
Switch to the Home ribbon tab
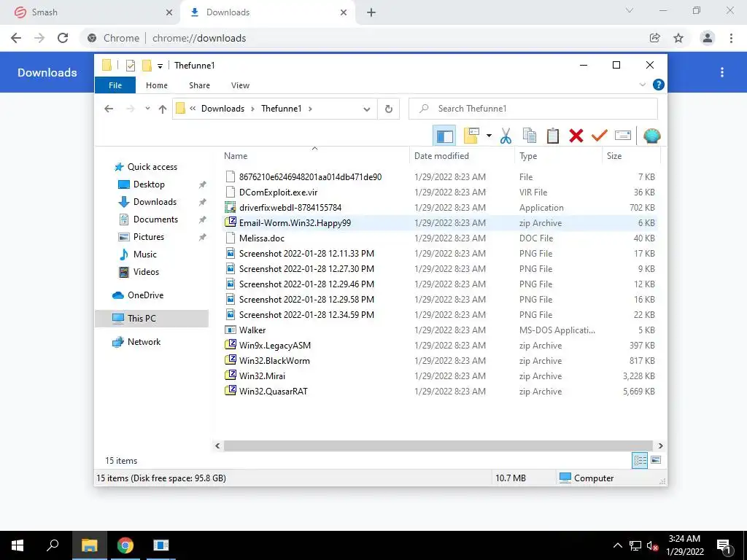click(157, 85)
